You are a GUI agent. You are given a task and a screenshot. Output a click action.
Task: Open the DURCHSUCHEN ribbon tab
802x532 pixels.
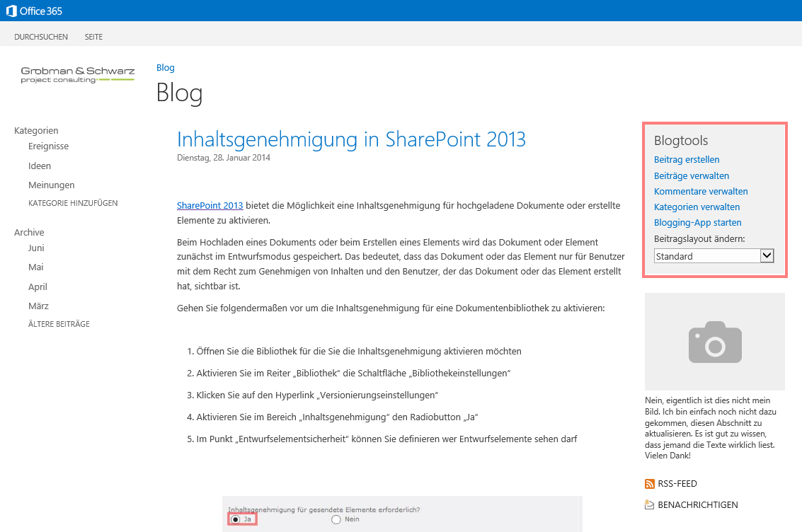click(x=41, y=37)
